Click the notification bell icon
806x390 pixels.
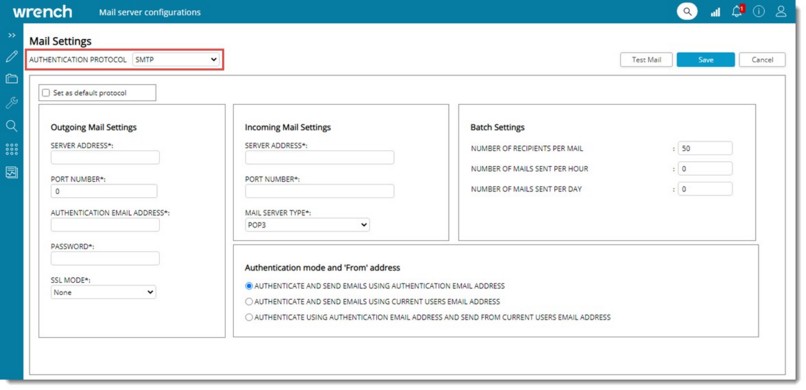tap(737, 11)
